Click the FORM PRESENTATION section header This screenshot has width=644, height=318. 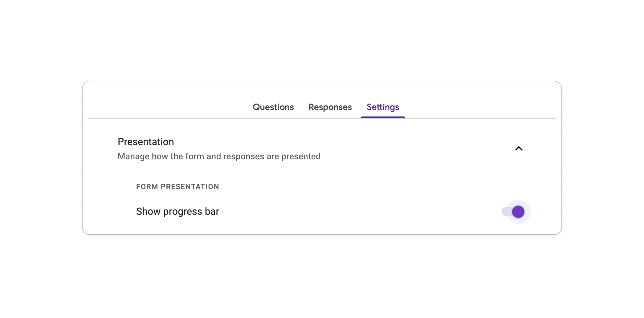click(177, 187)
